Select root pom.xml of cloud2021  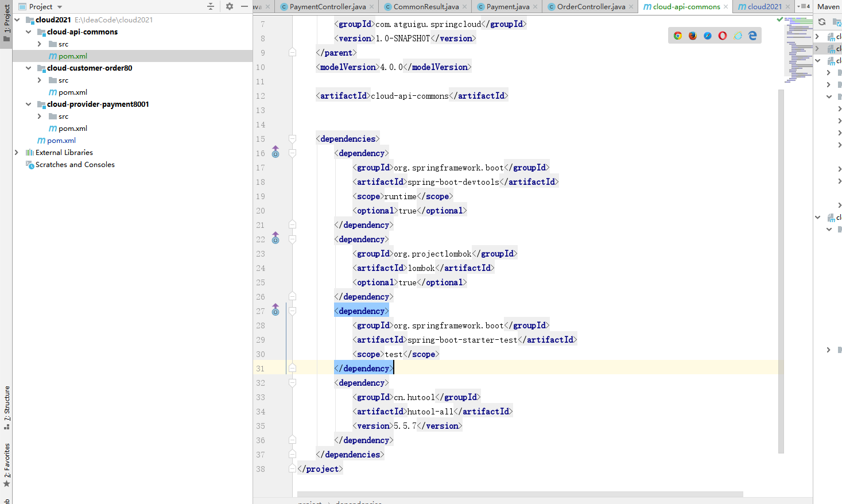click(61, 140)
